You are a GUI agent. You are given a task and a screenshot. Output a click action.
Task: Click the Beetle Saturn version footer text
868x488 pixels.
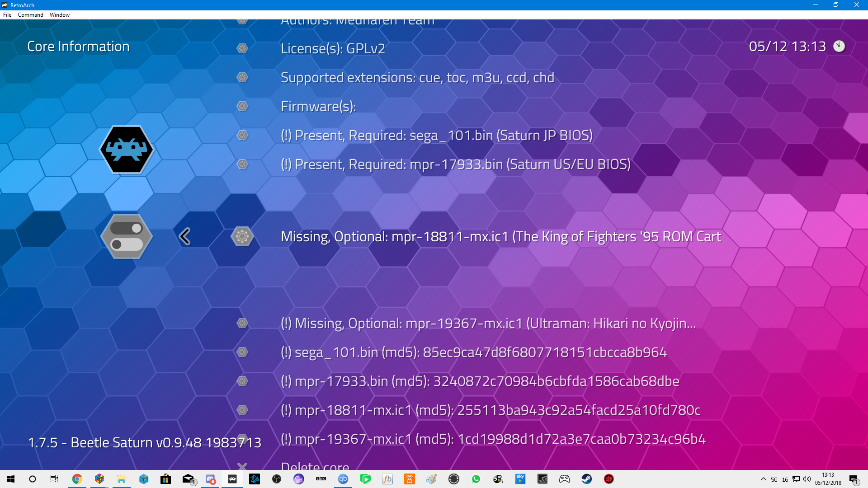point(145,442)
